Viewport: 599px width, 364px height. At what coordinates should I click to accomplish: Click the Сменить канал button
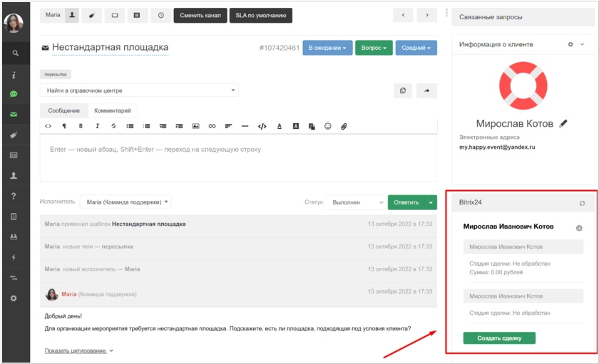pos(200,15)
